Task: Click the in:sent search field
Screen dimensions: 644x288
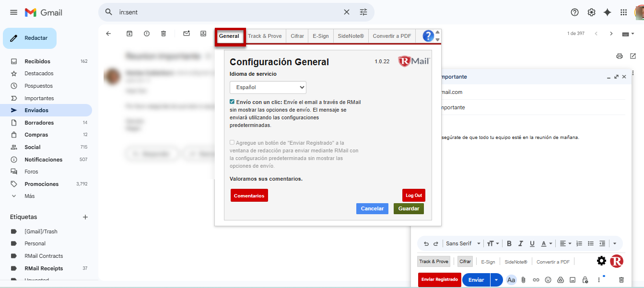Action: pos(225,12)
